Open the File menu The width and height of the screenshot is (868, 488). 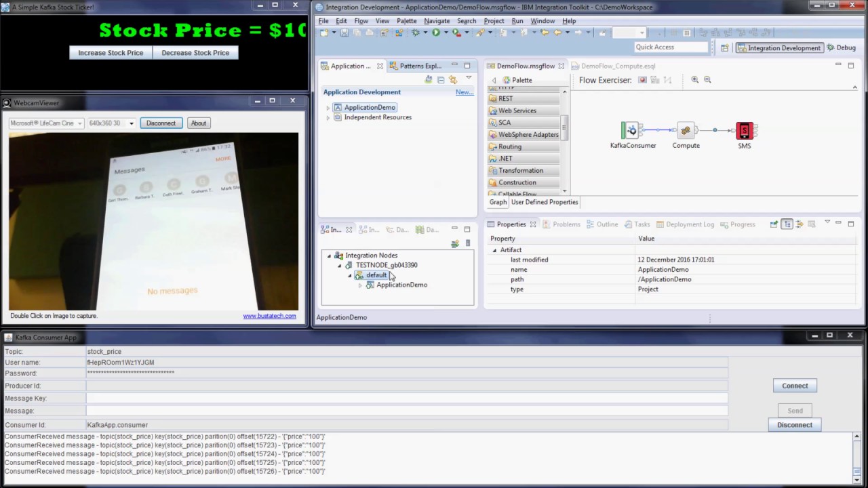pos(323,21)
